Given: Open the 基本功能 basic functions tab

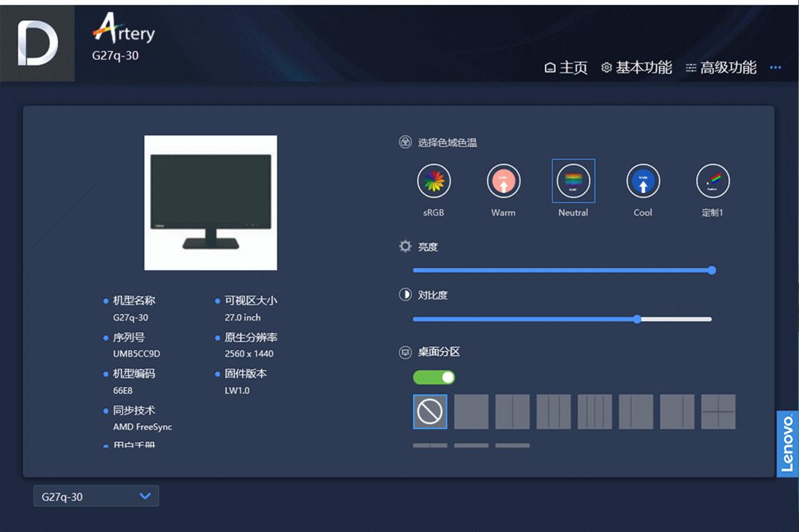Looking at the screenshot, I should point(637,68).
